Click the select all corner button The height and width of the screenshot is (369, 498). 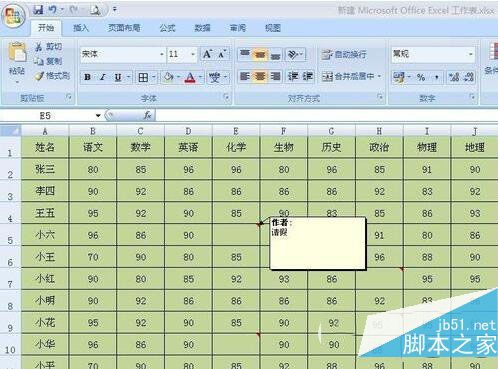[11, 131]
